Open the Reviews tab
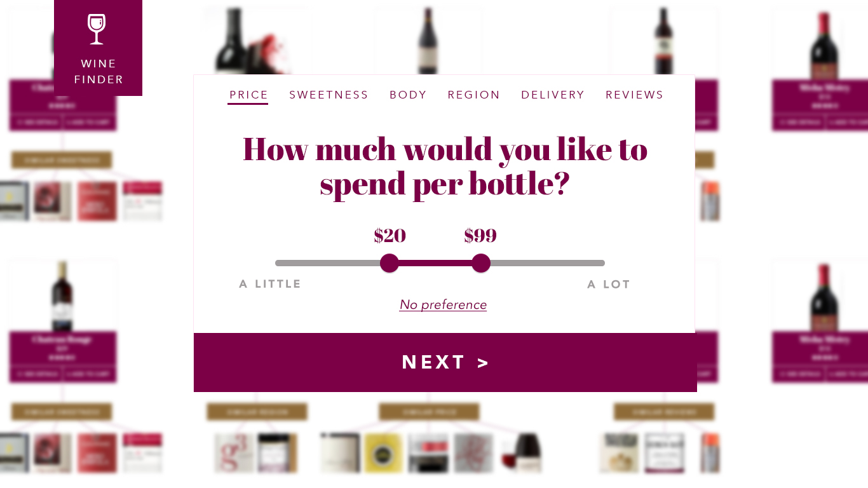 pos(634,95)
